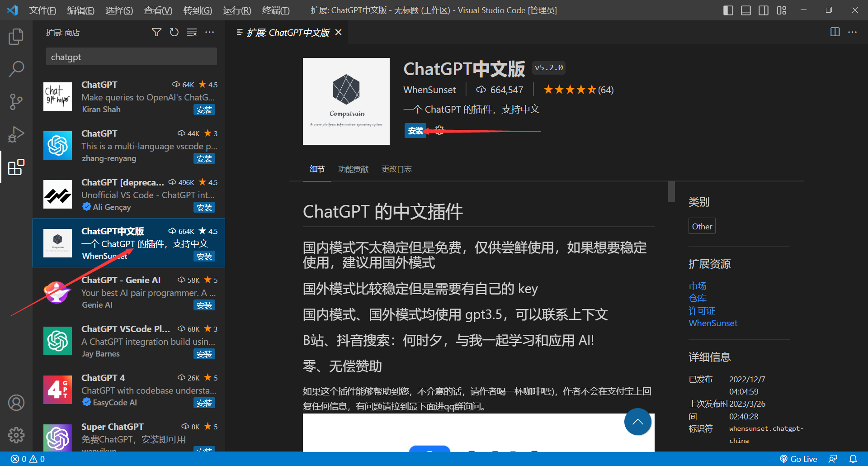Toggle the panel visibility in title bar
The height and width of the screenshot is (466, 868).
click(x=746, y=10)
